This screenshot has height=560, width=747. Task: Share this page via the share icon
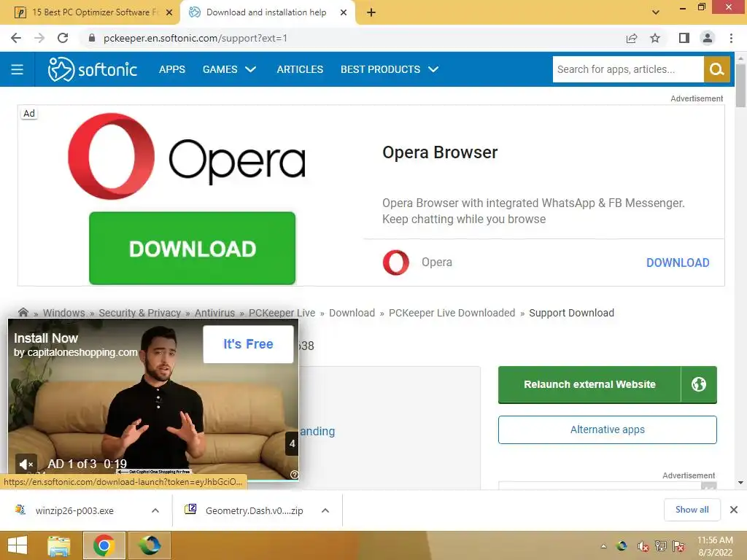pos(632,38)
